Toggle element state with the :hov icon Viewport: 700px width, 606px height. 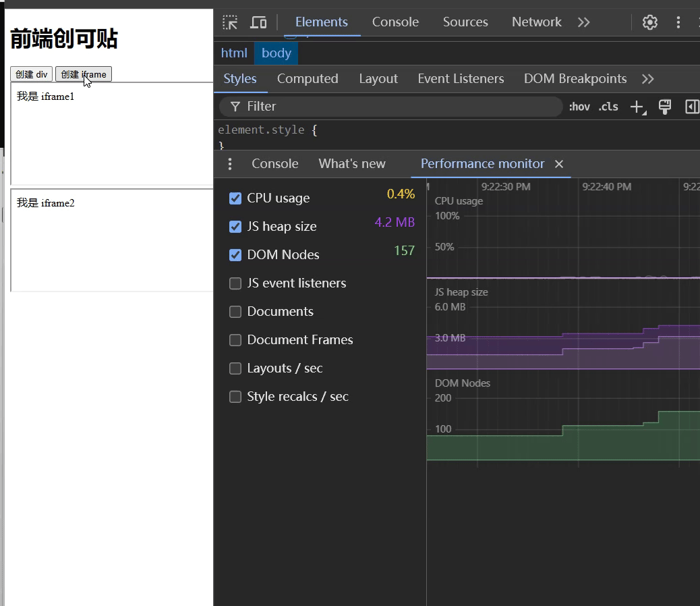[x=579, y=107]
